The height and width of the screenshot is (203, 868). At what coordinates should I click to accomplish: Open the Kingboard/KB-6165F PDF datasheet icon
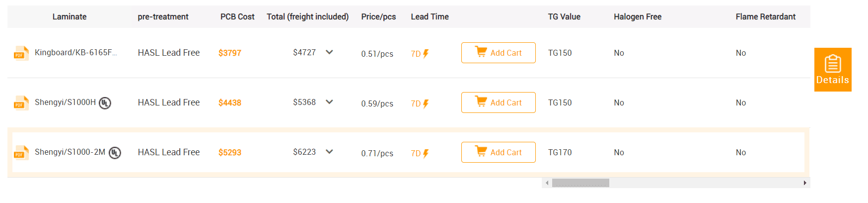pyautogui.click(x=21, y=53)
